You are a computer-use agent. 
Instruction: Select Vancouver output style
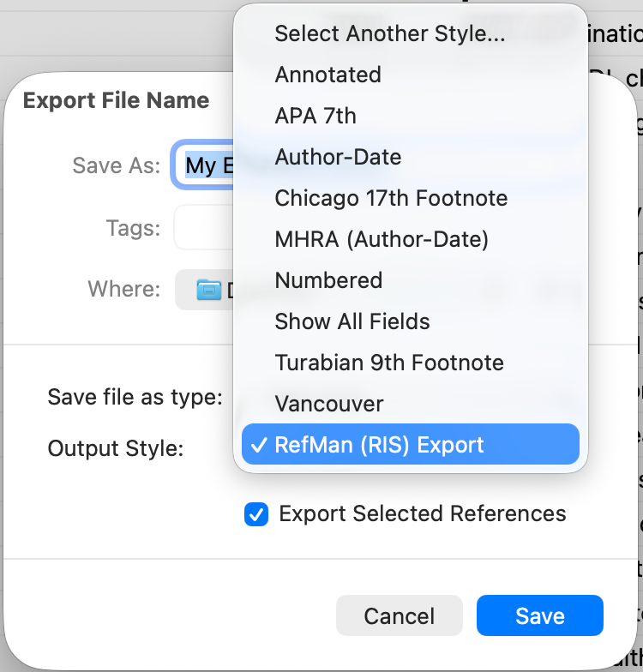(329, 404)
